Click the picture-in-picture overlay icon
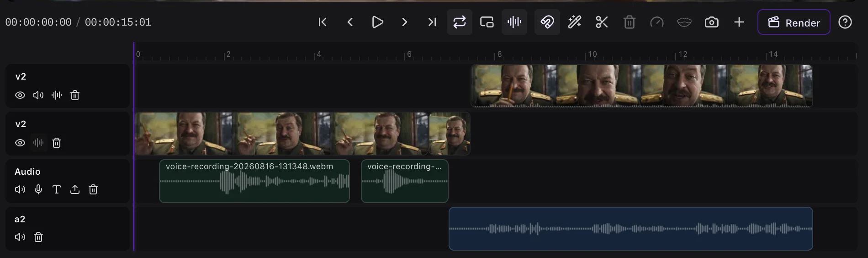This screenshot has height=258, width=868. click(487, 22)
